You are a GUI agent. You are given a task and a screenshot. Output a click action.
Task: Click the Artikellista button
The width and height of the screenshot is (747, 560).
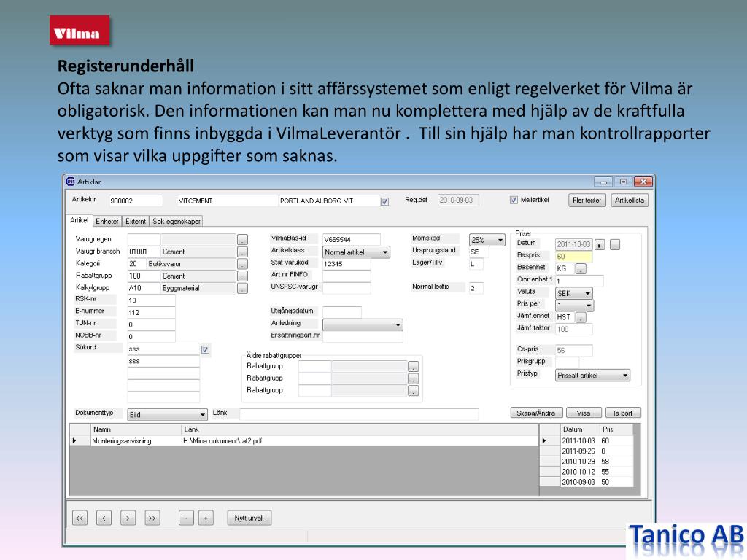tap(629, 200)
